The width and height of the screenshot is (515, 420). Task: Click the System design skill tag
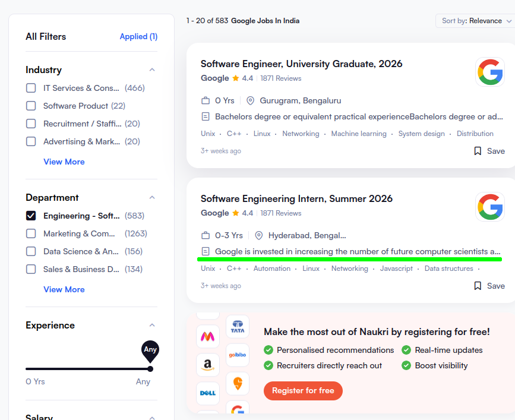pyautogui.click(x=421, y=134)
